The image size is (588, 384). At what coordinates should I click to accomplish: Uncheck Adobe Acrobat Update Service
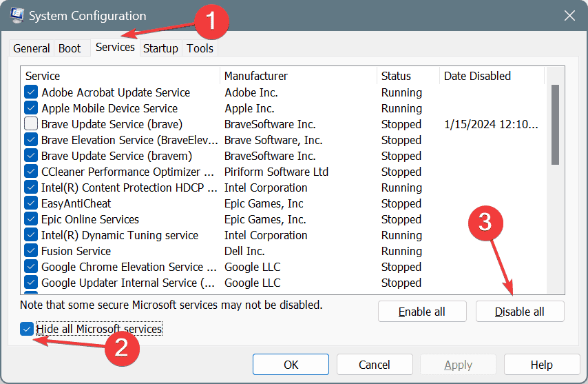click(31, 92)
